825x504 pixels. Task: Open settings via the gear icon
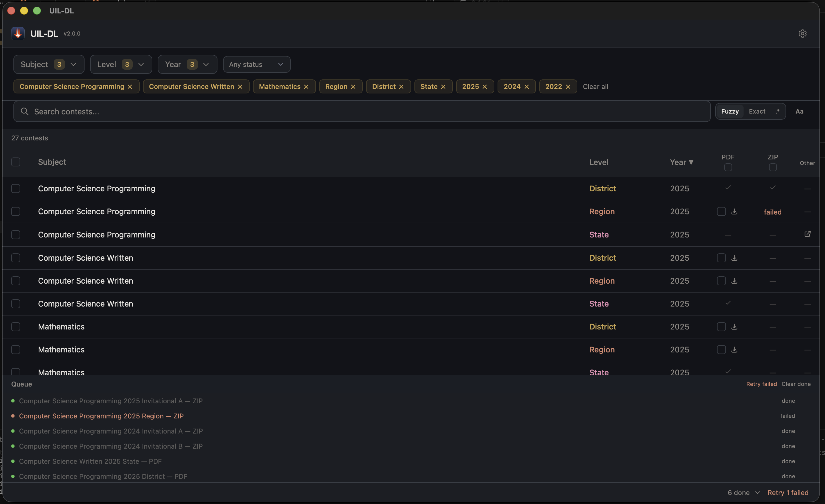click(802, 34)
